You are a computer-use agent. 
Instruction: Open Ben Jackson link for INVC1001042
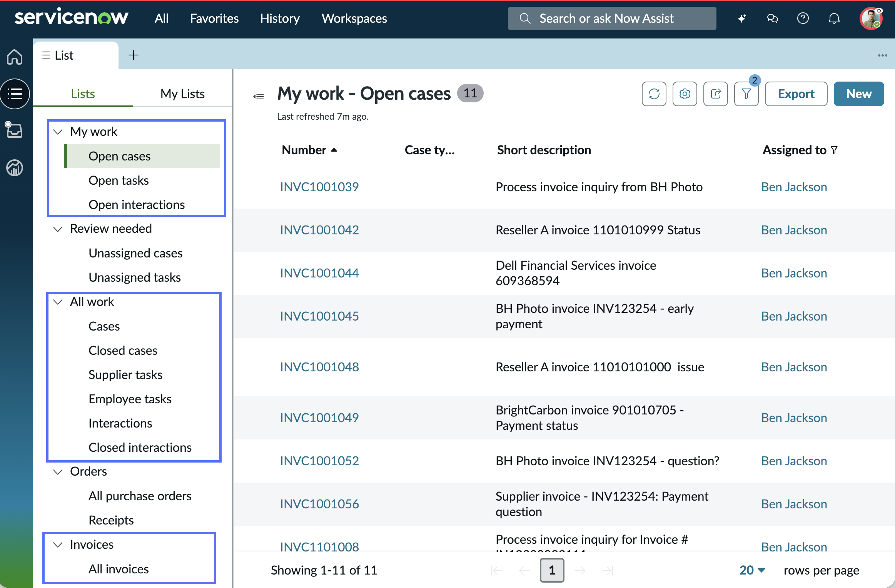794,230
